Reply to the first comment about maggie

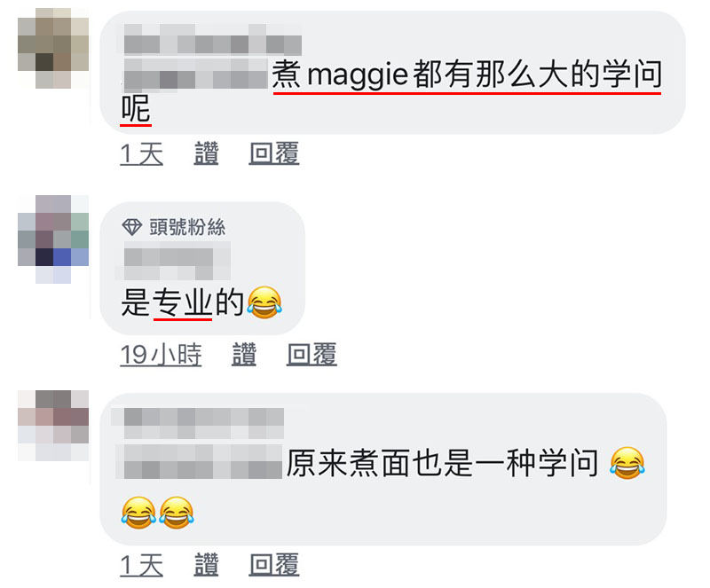274,153
